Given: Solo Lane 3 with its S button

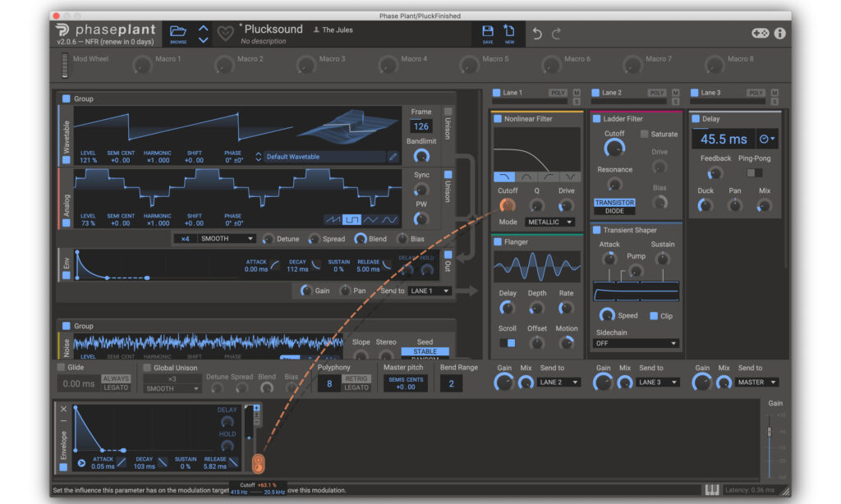Looking at the screenshot, I should 774,101.
